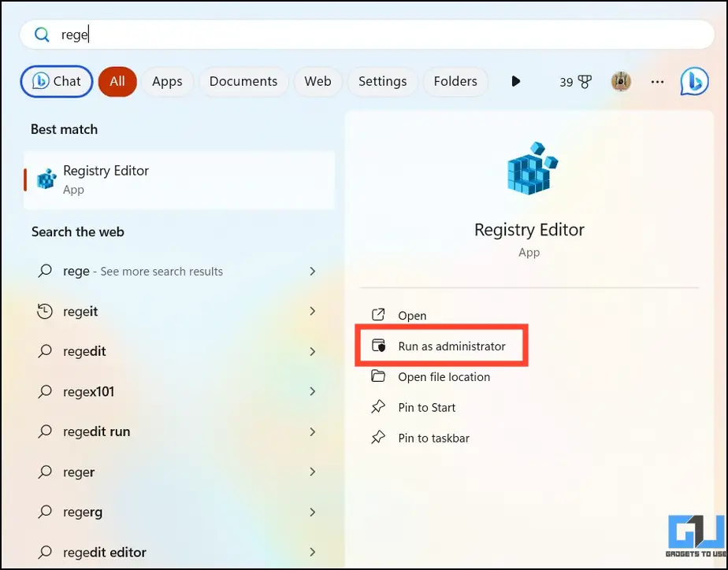This screenshot has height=570, width=728.
Task: Switch to the Folders filter tab
Action: [455, 82]
